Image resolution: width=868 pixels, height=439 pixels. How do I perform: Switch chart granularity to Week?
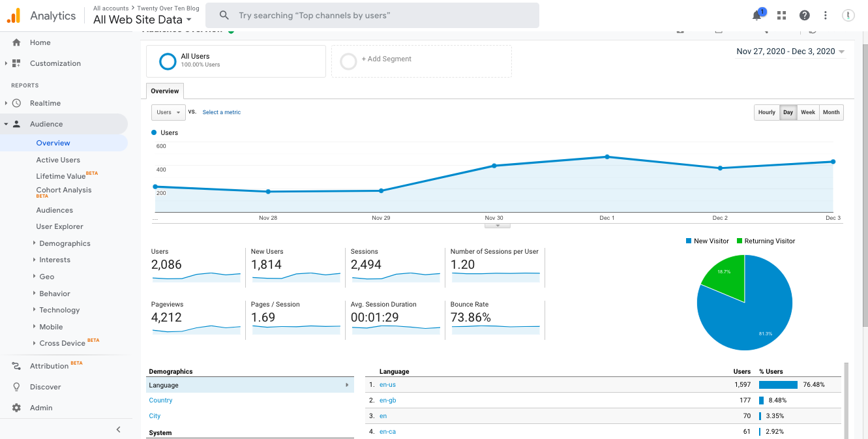pos(807,112)
